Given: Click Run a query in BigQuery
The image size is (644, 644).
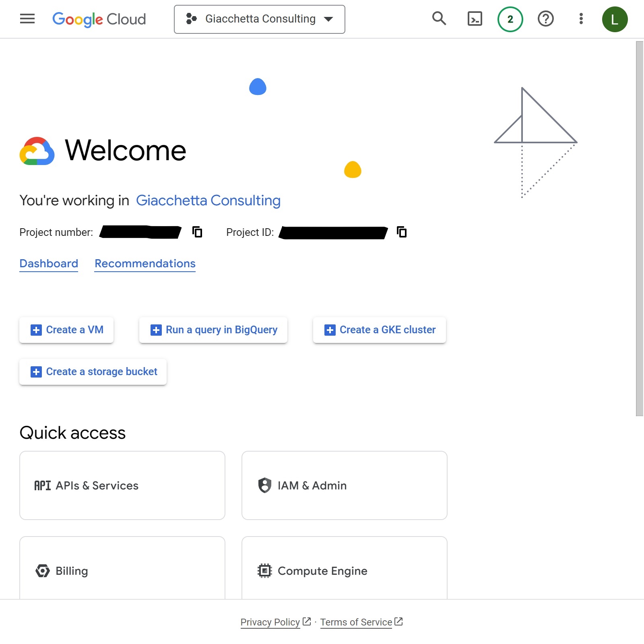Looking at the screenshot, I should 213,330.
